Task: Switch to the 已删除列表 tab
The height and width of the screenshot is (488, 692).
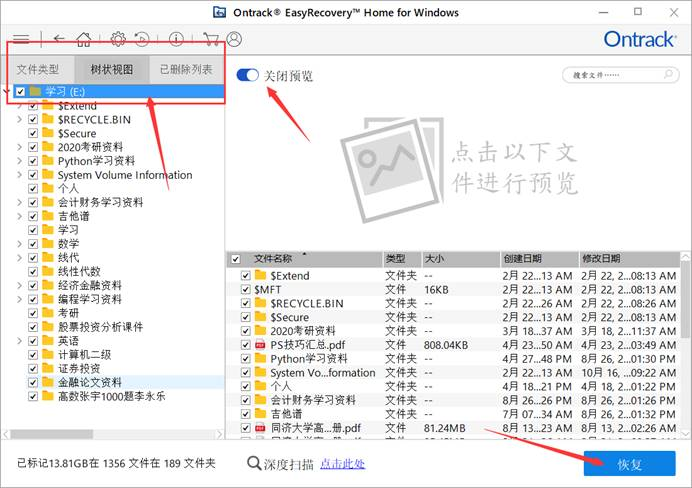Action: (x=186, y=69)
